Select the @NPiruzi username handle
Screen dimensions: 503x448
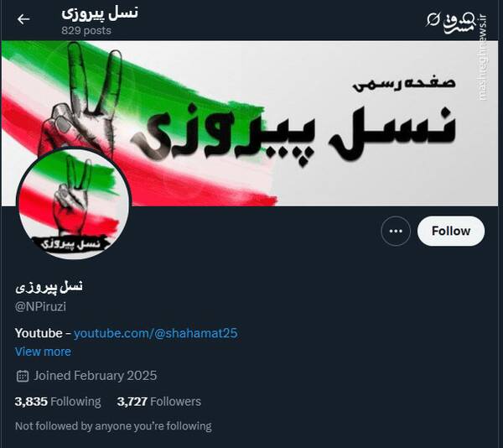coord(40,306)
